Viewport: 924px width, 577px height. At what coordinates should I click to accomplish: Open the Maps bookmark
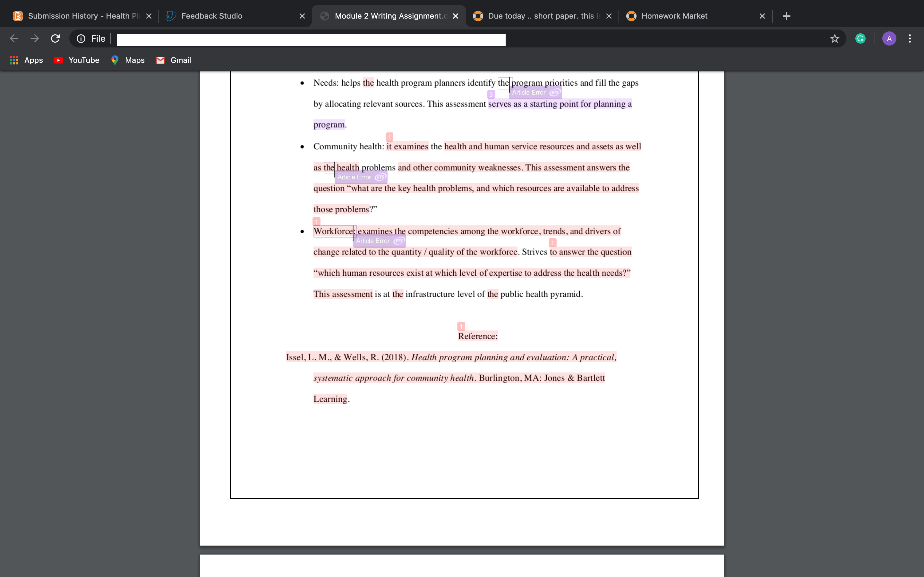click(127, 60)
